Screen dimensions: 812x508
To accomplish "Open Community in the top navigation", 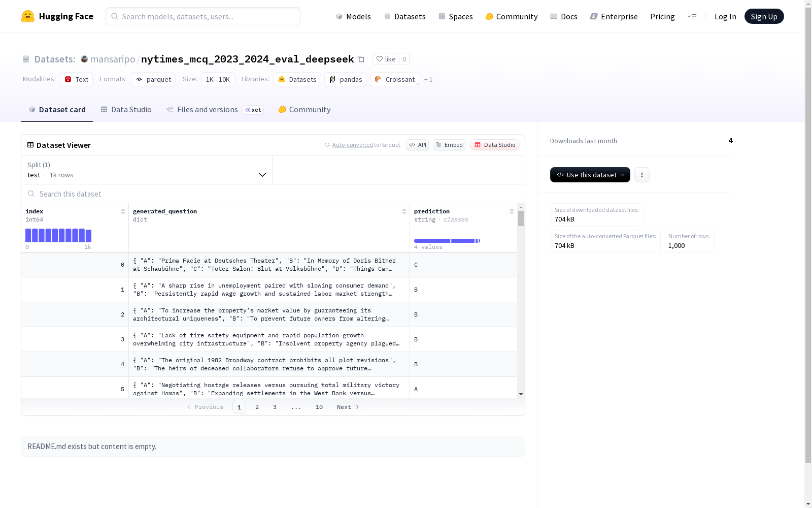I will point(512,16).
